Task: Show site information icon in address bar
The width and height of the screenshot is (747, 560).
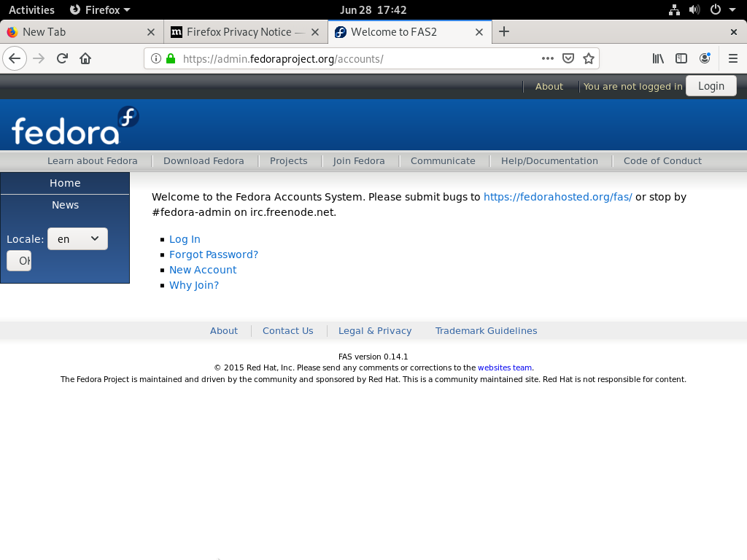Action: (156, 58)
